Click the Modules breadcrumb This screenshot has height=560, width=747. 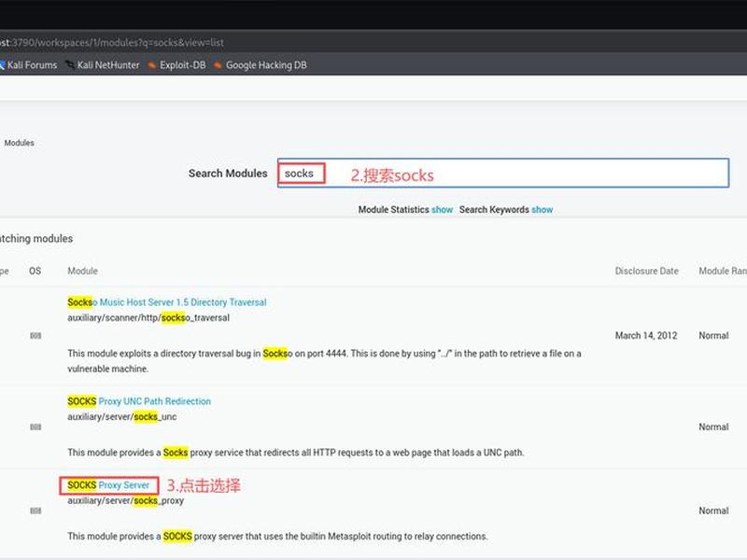pos(19,143)
